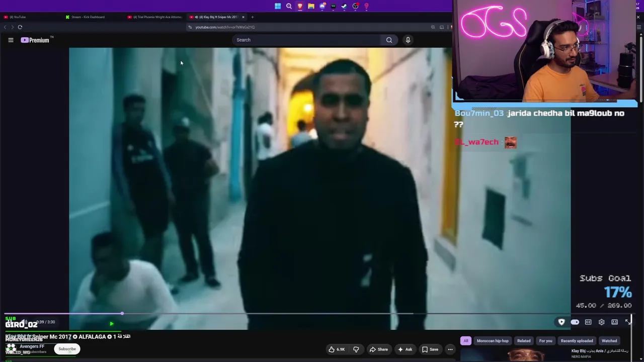Screen dimensions: 644x362
Task: Go forward in browser history
Action: coord(12,27)
